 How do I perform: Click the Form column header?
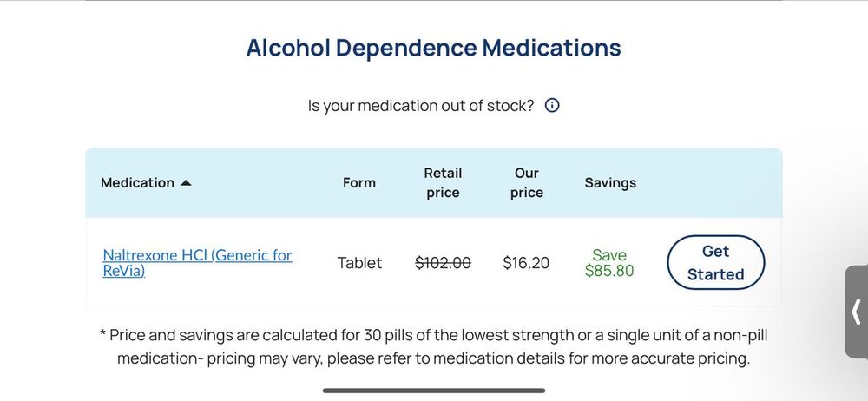tap(359, 183)
